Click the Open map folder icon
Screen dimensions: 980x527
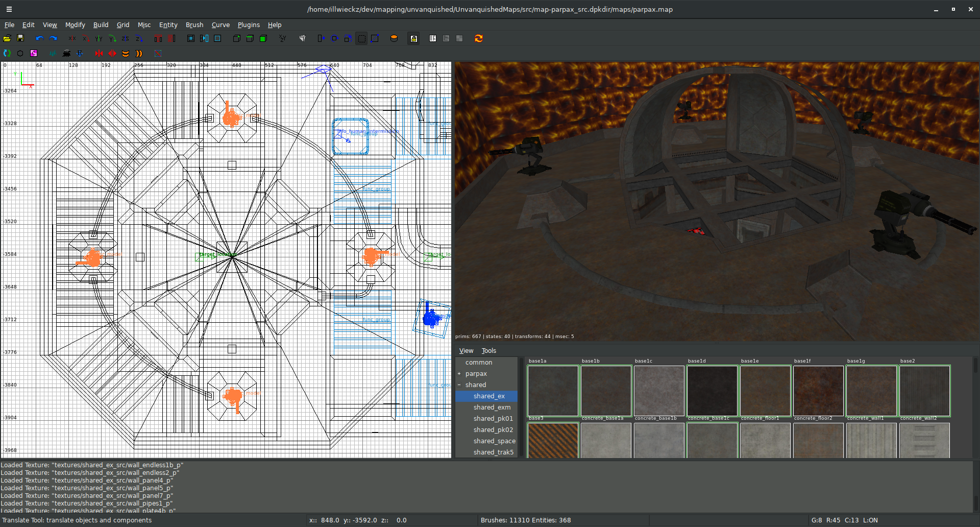pos(7,38)
